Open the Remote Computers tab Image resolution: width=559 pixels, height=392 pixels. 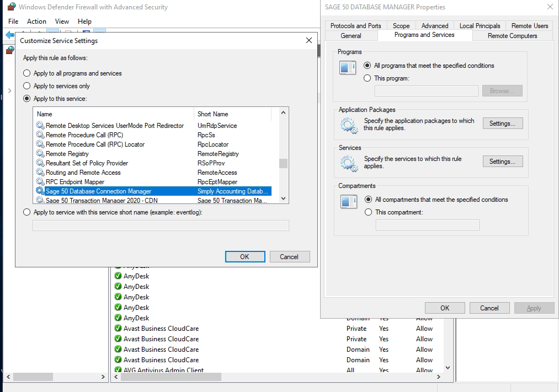pos(512,36)
